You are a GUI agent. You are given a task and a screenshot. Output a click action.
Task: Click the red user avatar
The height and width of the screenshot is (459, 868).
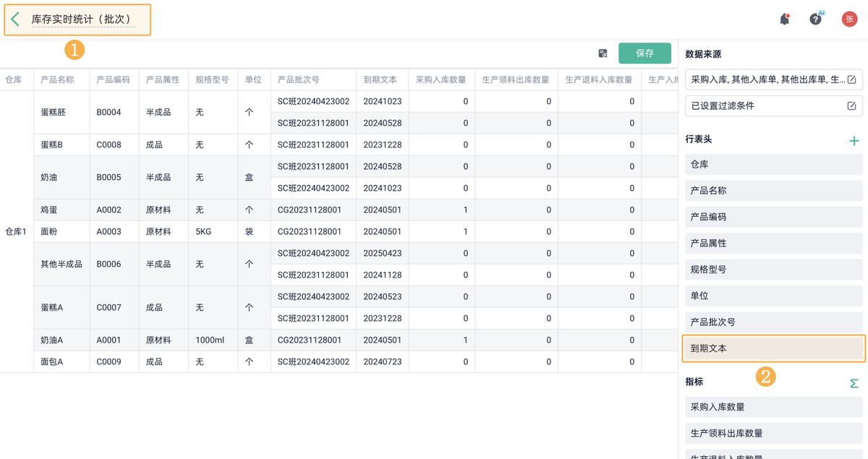pyautogui.click(x=849, y=20)
